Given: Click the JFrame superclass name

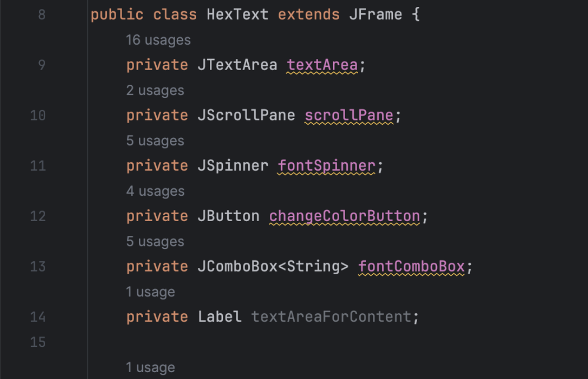Looking at the screenshot, I should click(x=375, y=14).
